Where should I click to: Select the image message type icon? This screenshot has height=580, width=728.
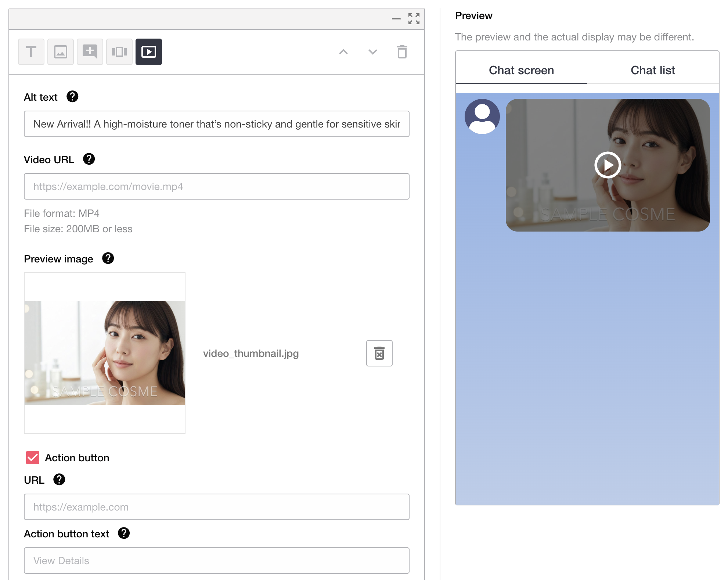click(x=61, y=52)
